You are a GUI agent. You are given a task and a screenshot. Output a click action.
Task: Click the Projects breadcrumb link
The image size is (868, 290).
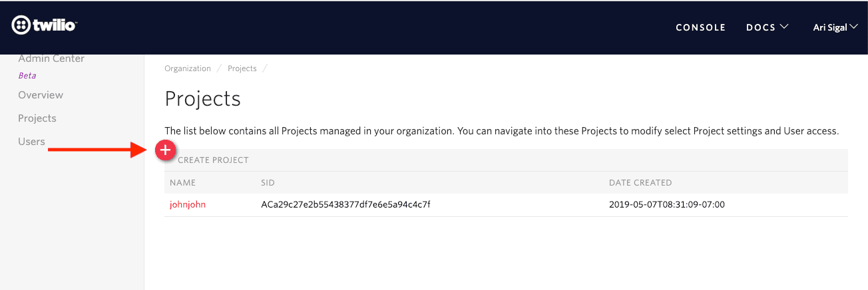[x=242, y=69]
